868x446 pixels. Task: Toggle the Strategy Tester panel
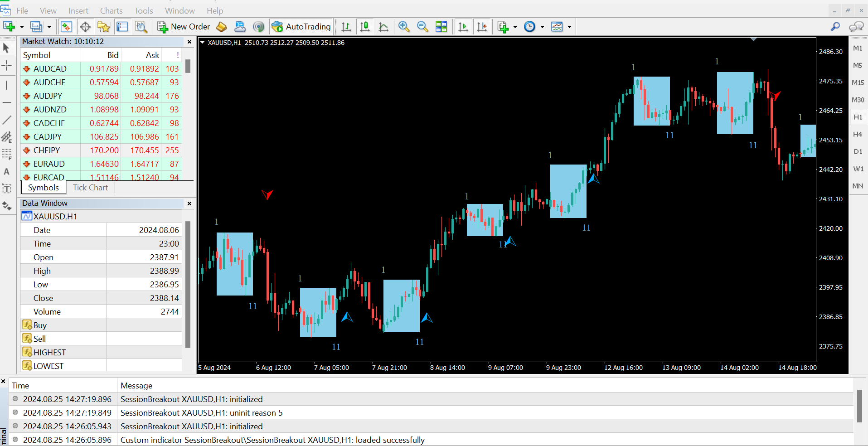pos(141,27)
